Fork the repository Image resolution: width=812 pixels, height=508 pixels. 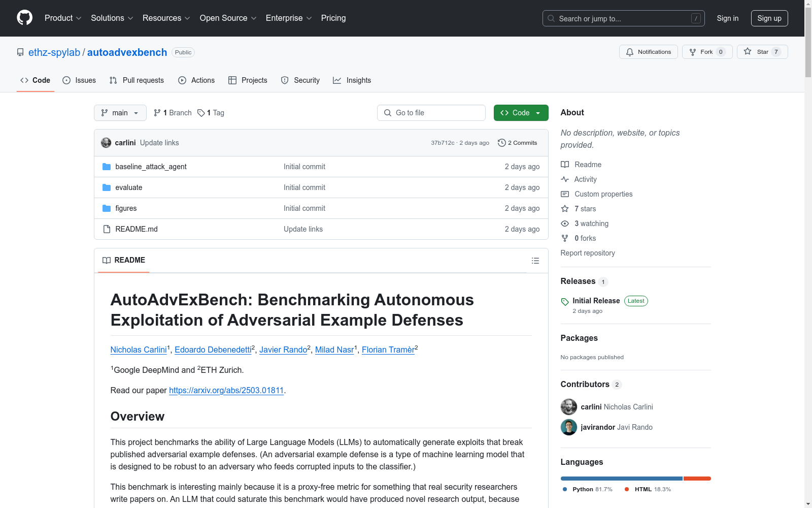coord(707,52)
